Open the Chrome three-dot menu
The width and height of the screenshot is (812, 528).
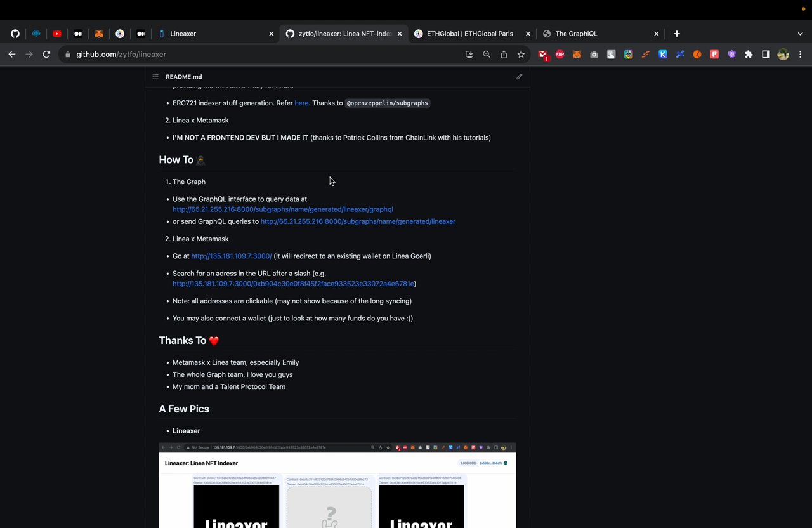801,55
